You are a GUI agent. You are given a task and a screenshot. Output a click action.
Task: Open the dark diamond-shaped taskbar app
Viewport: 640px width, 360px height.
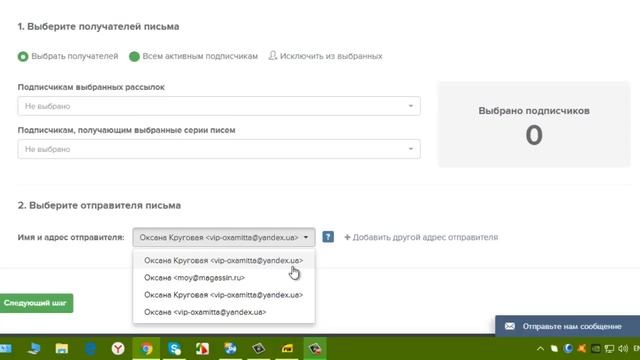(x=258, y=349)
